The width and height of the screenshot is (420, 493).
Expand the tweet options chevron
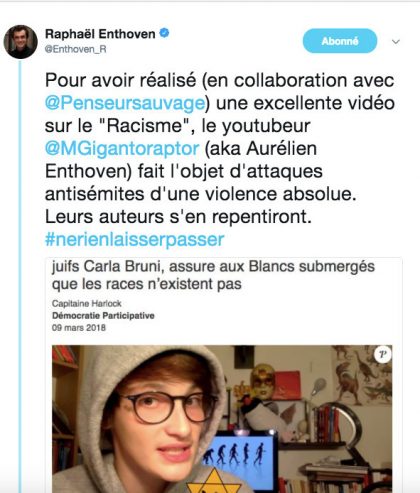(396, 42)
